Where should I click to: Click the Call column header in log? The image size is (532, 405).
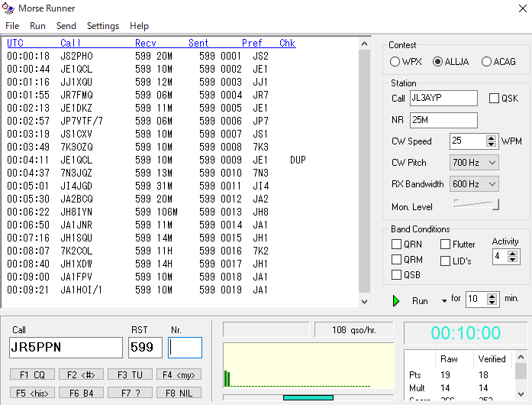(70, 43)
